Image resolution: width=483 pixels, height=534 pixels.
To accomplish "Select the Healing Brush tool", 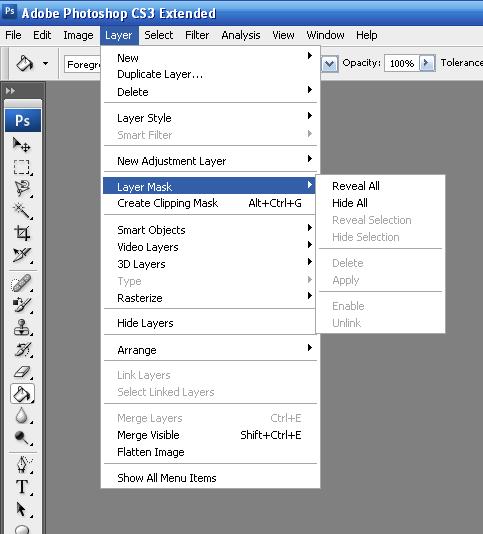I will point(22,283).
